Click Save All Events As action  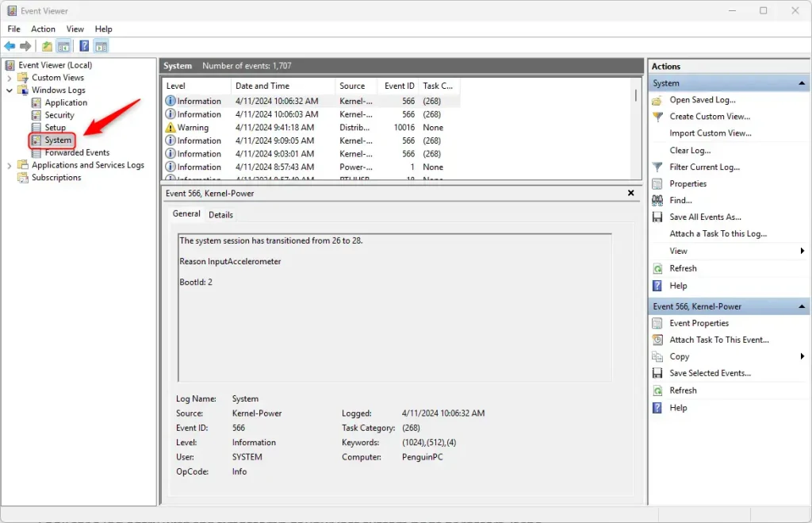click(705, 217)
